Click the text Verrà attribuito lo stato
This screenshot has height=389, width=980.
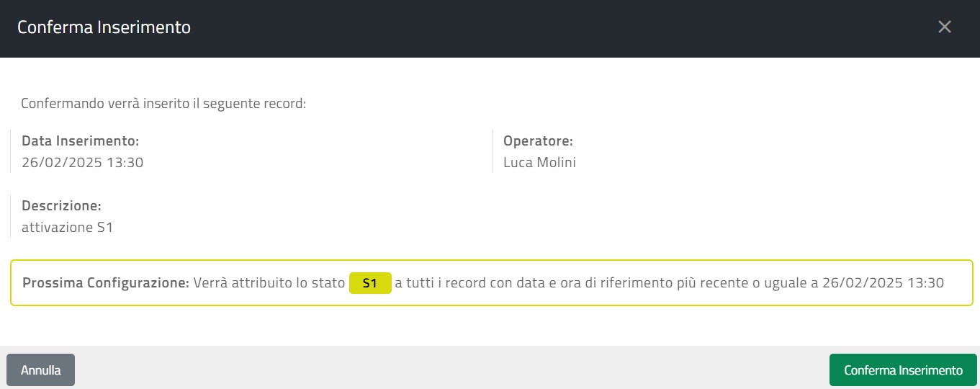click(269, 283)
